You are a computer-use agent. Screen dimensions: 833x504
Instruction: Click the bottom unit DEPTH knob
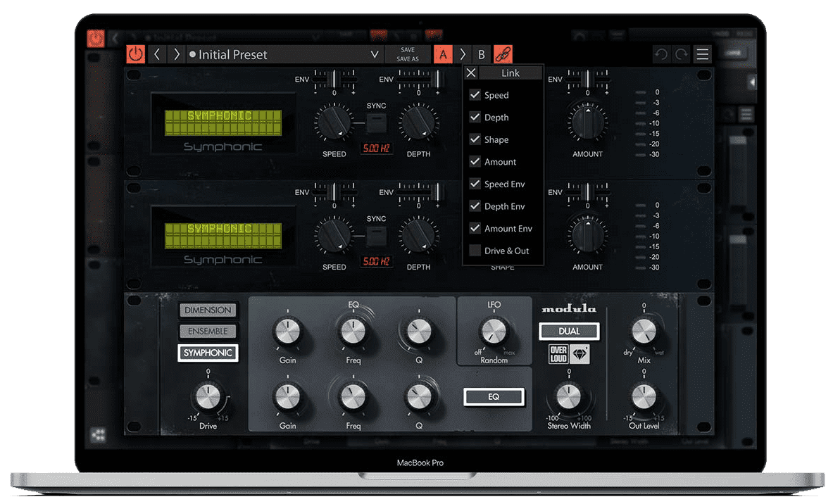click(418, 235)
